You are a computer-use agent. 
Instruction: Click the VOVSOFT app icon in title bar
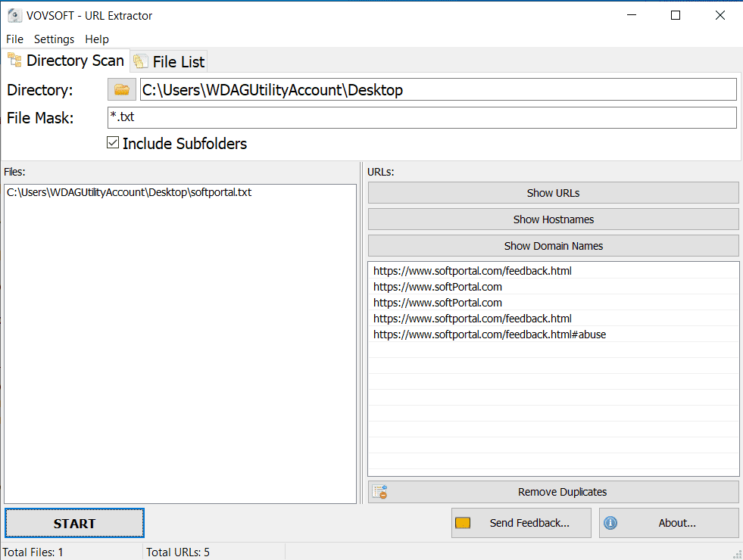(x=14, y=15)
